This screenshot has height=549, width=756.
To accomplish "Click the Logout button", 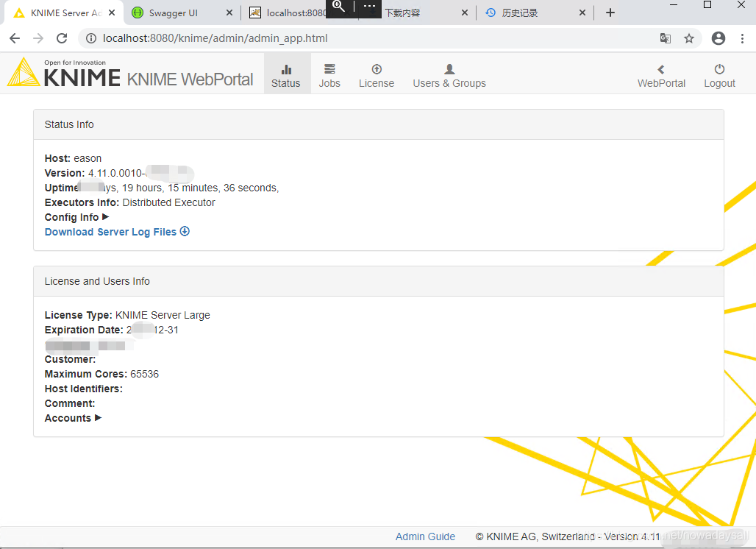I will (719, 76).
